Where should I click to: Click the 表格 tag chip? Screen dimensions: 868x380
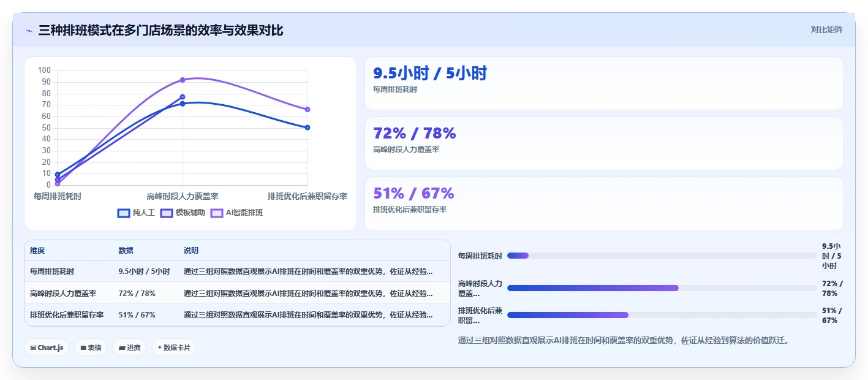pyautogui.click(x=91, y=348)
